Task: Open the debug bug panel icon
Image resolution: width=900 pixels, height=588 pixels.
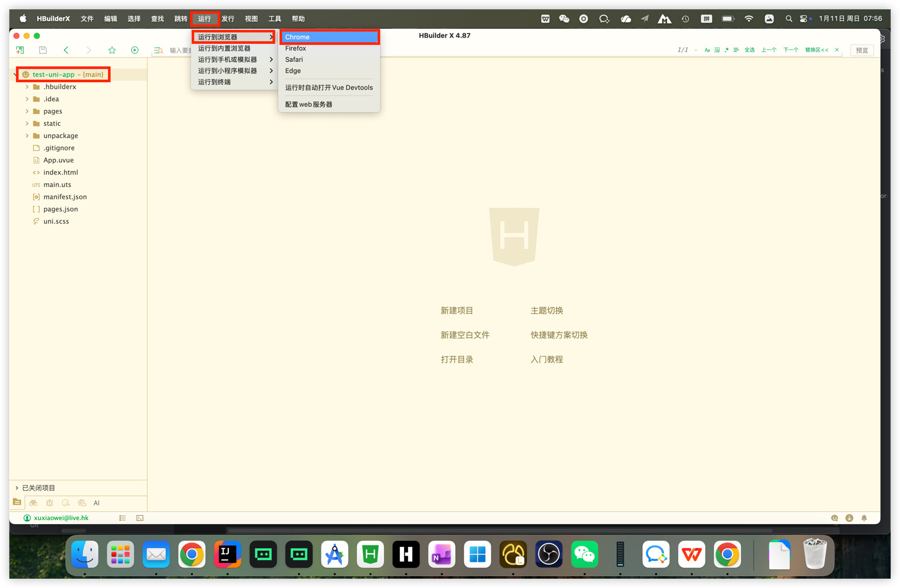Action: 49,503
